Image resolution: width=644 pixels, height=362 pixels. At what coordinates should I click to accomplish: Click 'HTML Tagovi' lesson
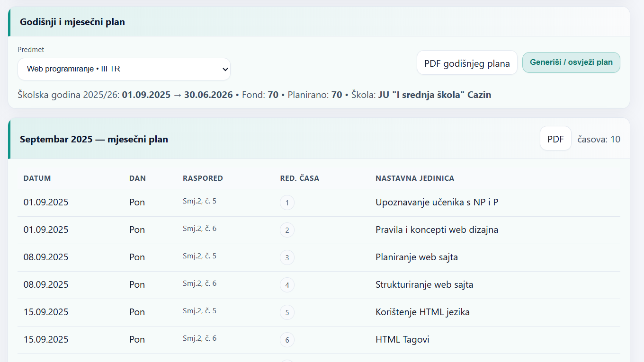click(402, 340)
